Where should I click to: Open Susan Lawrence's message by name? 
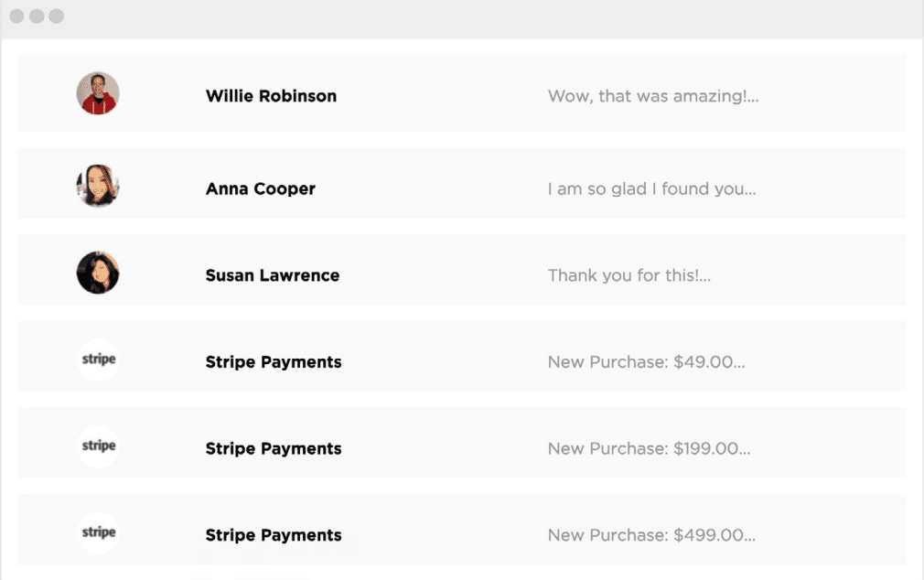pyautogui.click(x=272, y=275)
